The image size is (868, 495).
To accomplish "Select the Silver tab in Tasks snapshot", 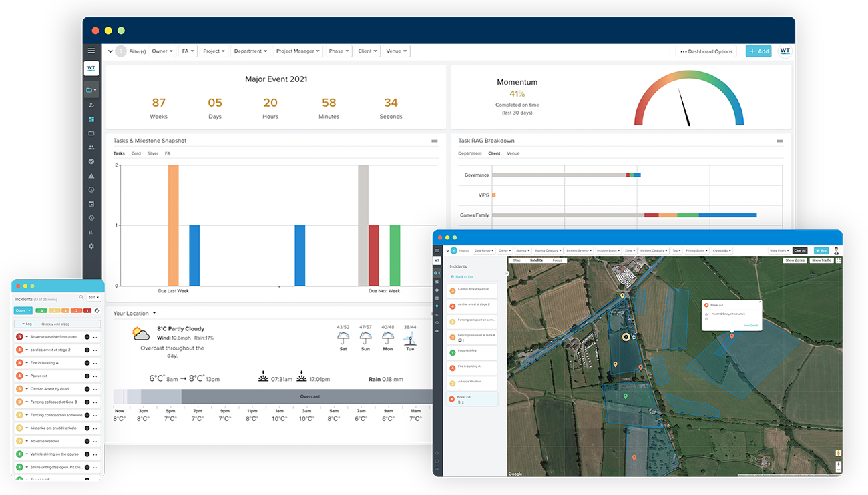I will coord(153,153).
